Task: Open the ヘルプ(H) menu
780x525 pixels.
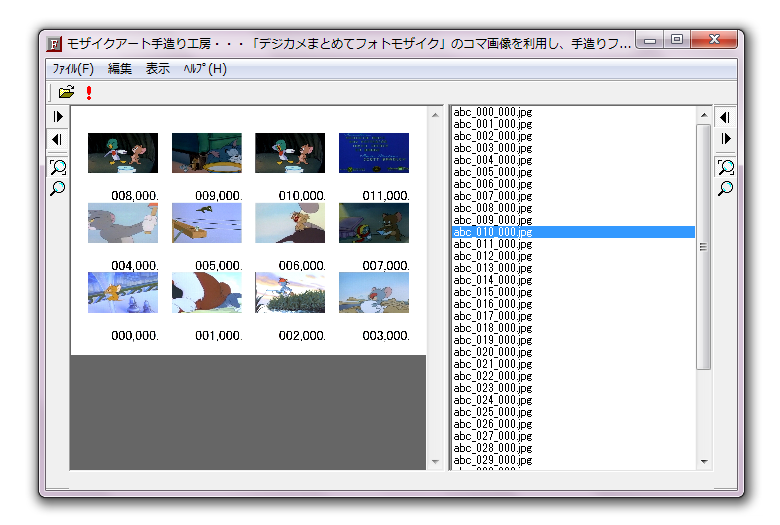Action: coord(205,69)
